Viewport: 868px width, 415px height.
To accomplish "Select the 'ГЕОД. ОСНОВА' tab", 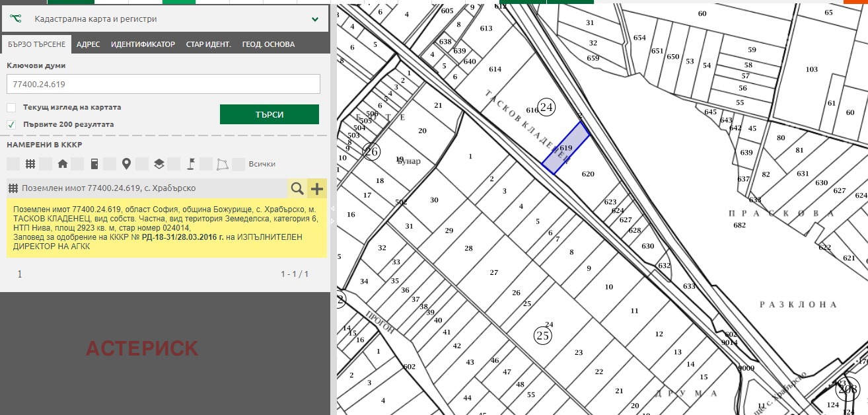I will [x=268, y=44].
